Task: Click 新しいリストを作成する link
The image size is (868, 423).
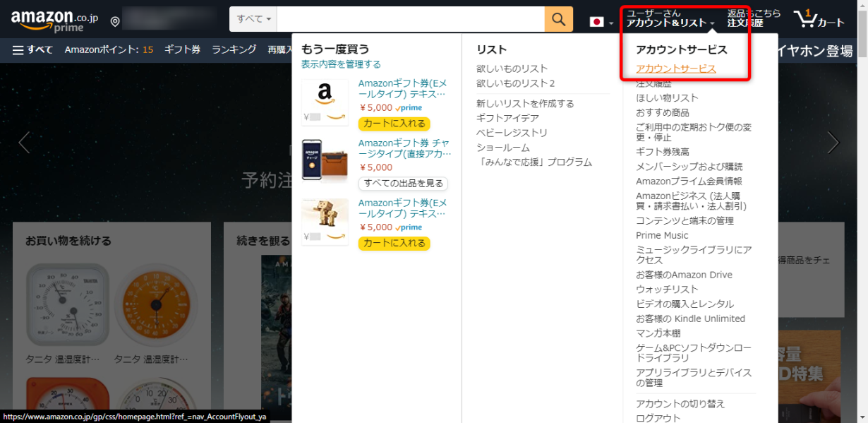Action: click(525, 104)
